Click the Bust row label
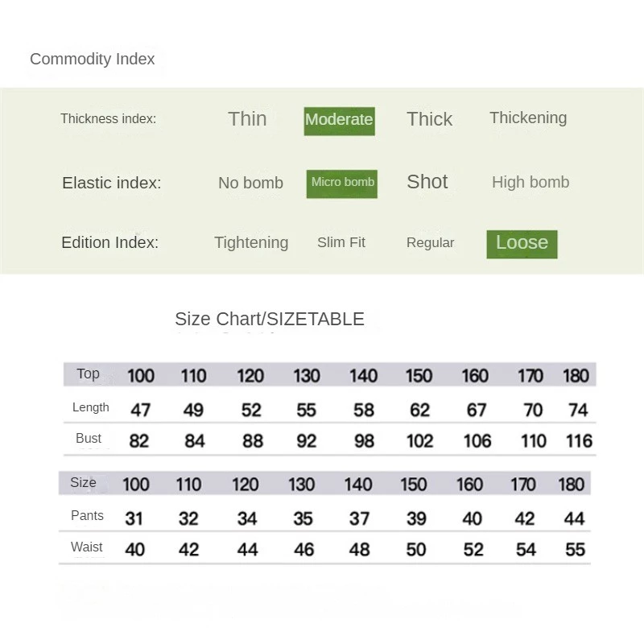Image resolution: width=644 pixels, height=644 pixels. 89,438
